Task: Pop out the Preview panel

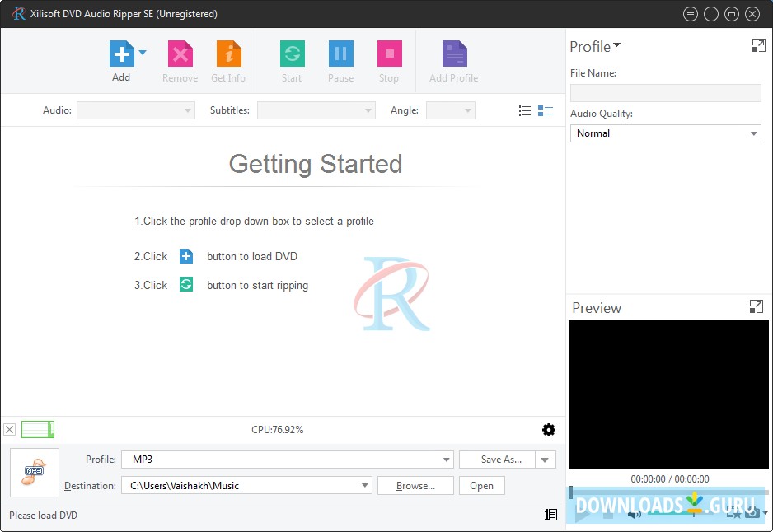Action: pyautogui.click(x=757, y=306)
